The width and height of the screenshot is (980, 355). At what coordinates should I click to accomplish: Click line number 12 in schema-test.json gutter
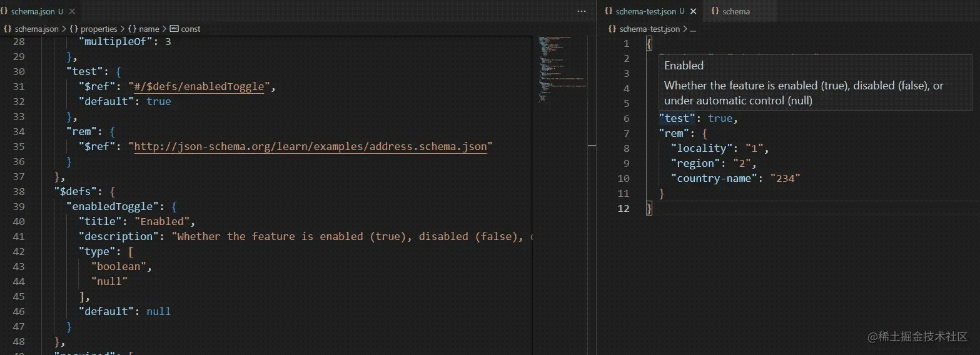[x=624, y=208]
